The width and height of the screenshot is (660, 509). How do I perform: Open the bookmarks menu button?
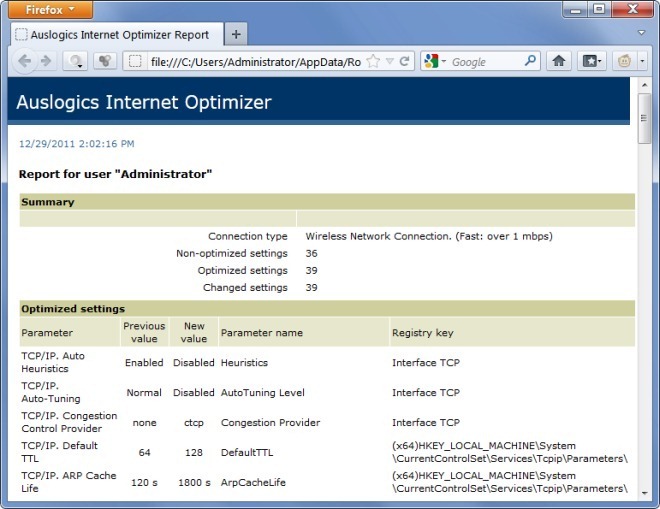coord(591,61)
